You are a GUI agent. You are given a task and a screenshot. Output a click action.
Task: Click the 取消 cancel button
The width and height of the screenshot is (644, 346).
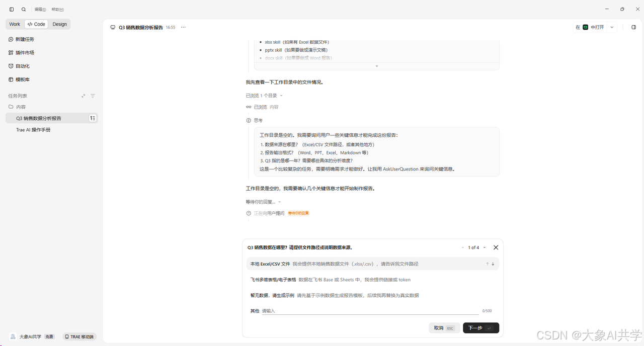pyautogui.click(x=445, y=328)
